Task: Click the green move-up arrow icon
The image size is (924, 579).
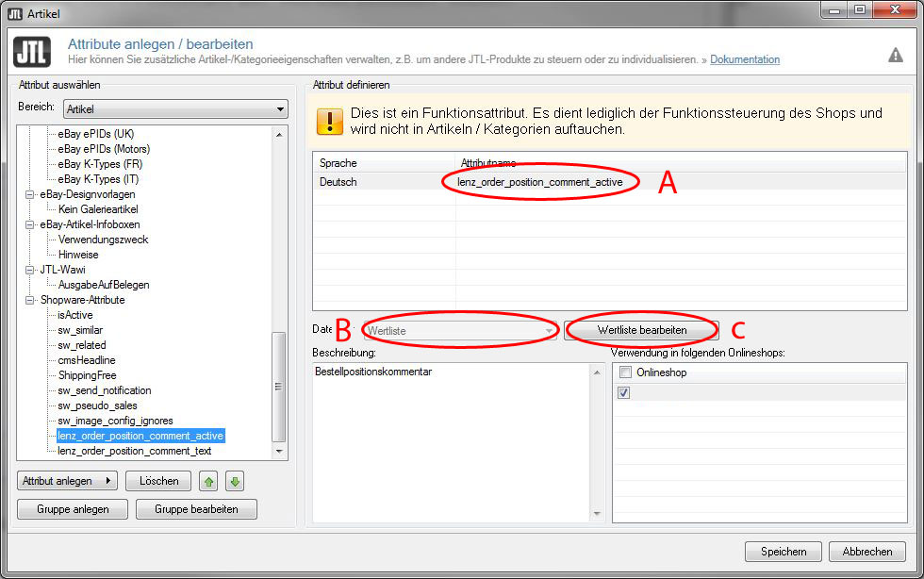Action: [x=208, y=481]
